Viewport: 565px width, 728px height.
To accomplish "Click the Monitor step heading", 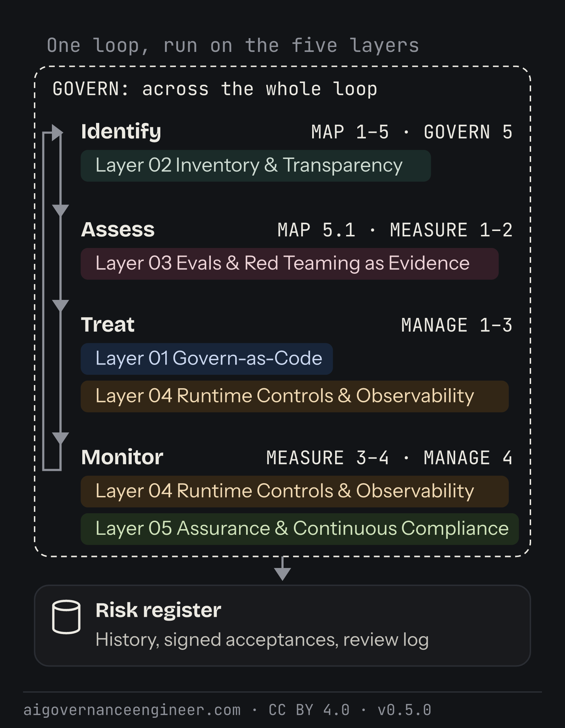I will [x=122, y=457].
